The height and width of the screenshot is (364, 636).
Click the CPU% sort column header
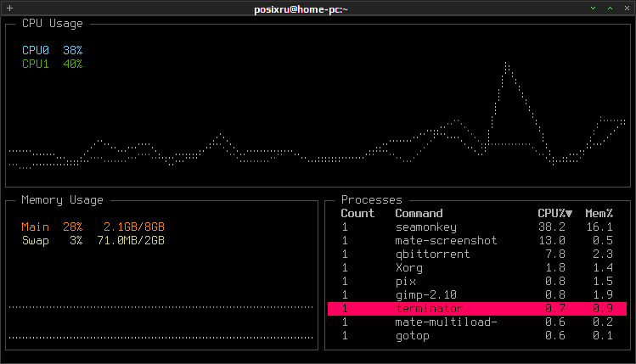554,213
